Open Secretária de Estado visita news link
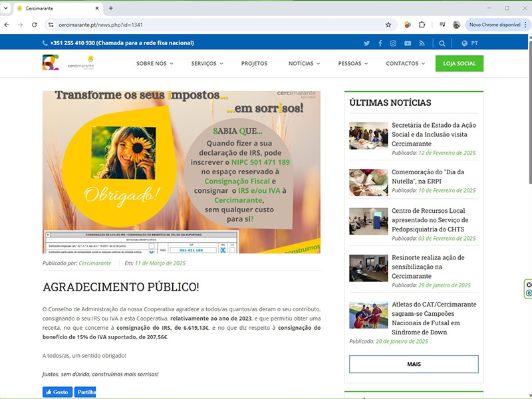Viewport: 532px width, 399px height. coord(434,134)
